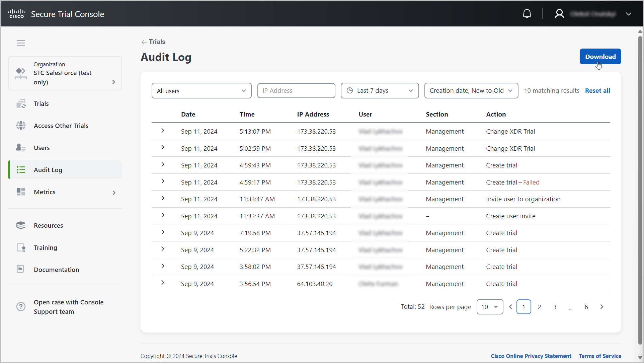
Task: Go to Trials in sidebar
Action: coord(41,103)
